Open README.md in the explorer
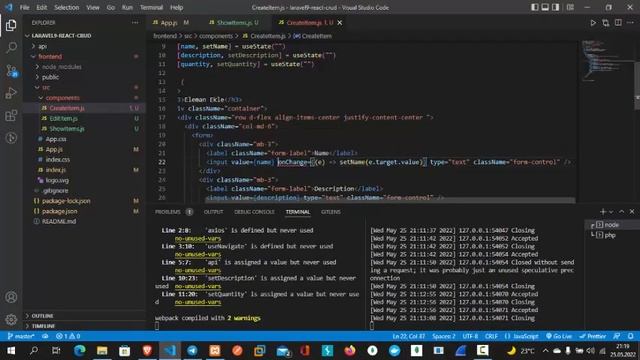The image size is (640, 360). coord(59,221)
